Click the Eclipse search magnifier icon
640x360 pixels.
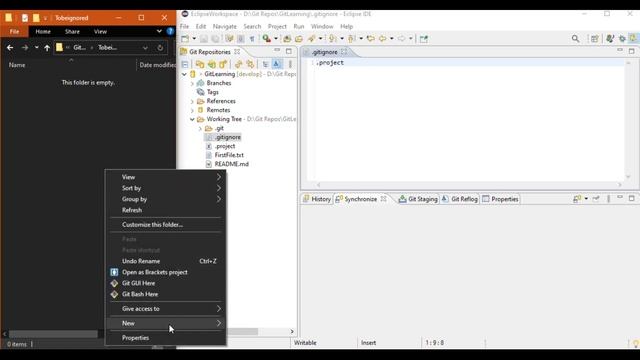(576, 39)
